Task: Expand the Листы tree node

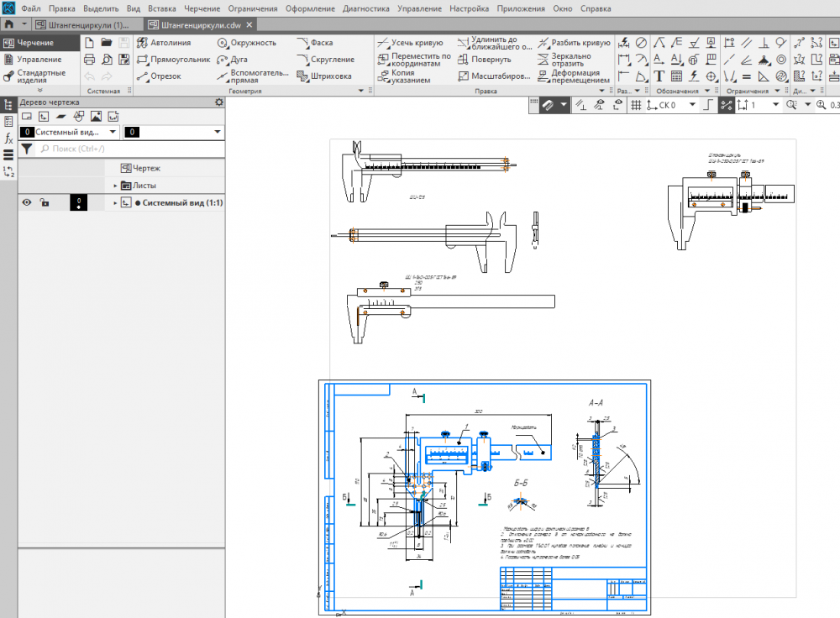Action: point(115,186)
